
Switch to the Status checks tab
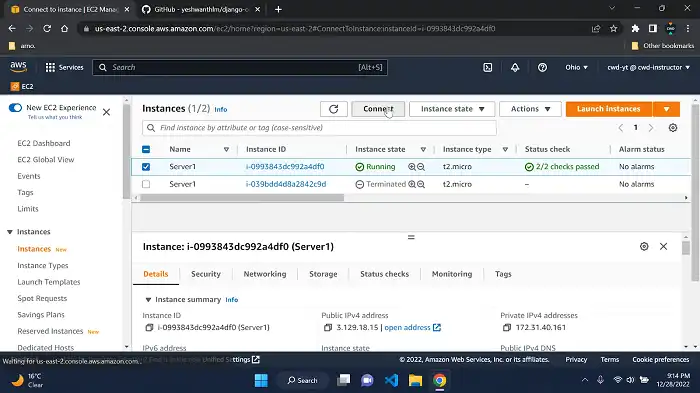pos(384,274)
